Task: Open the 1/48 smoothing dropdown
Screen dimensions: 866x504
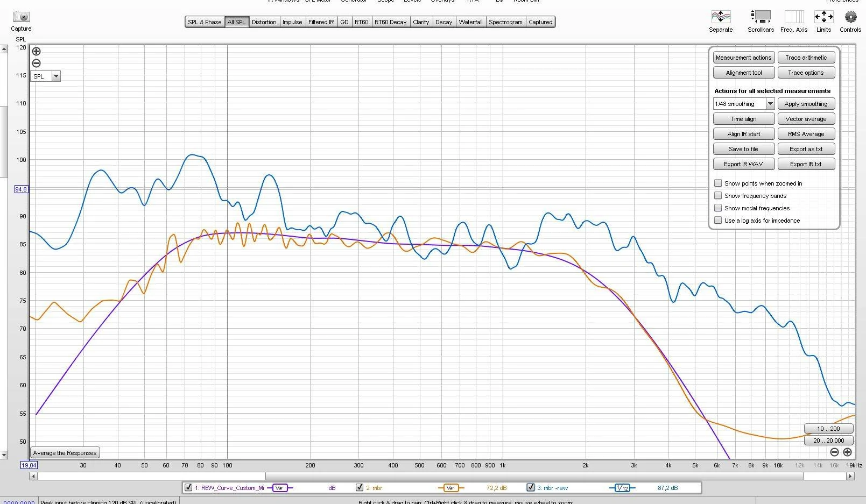Action: (x=770, y=104)
